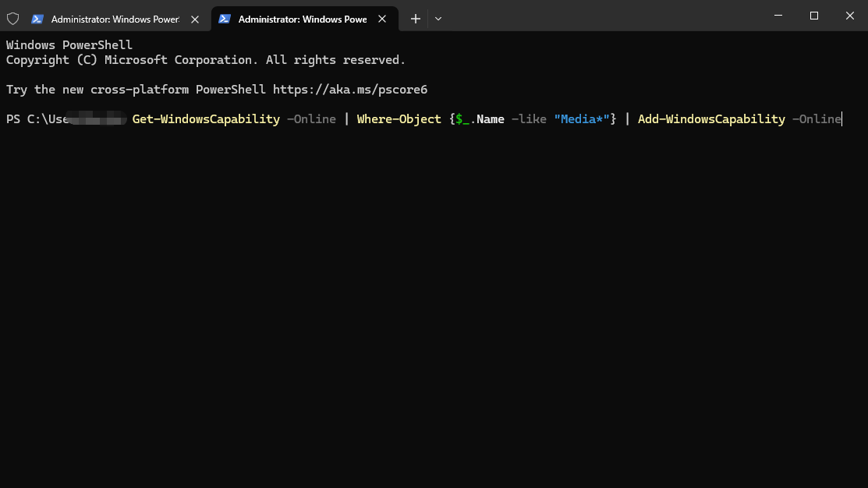Screen dimensions: 868x488
Task: Close the first Administrator PowerShell tab
Action: [195, 19]
